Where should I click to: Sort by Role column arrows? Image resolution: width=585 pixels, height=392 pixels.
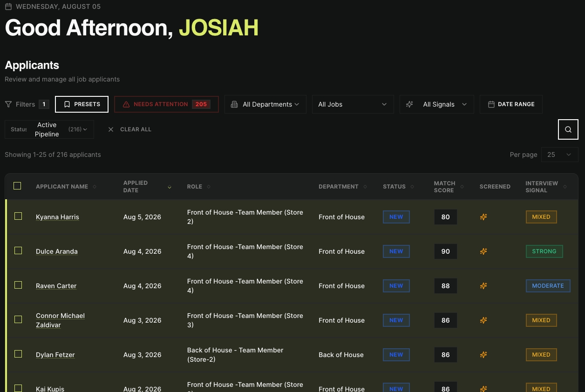209,187
